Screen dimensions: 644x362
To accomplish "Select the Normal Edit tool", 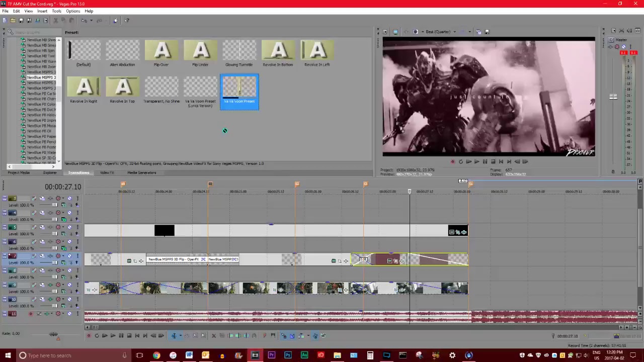I will (x=174, y=336).
